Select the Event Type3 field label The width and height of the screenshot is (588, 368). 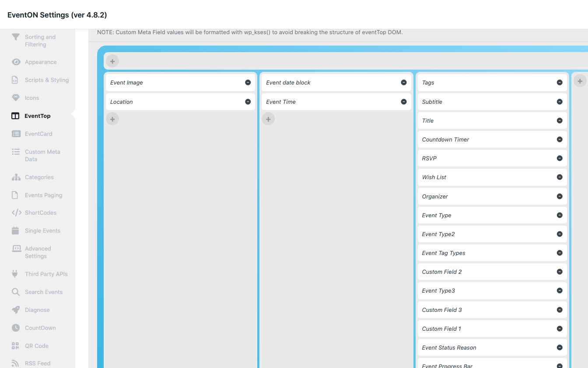point(438,290)
